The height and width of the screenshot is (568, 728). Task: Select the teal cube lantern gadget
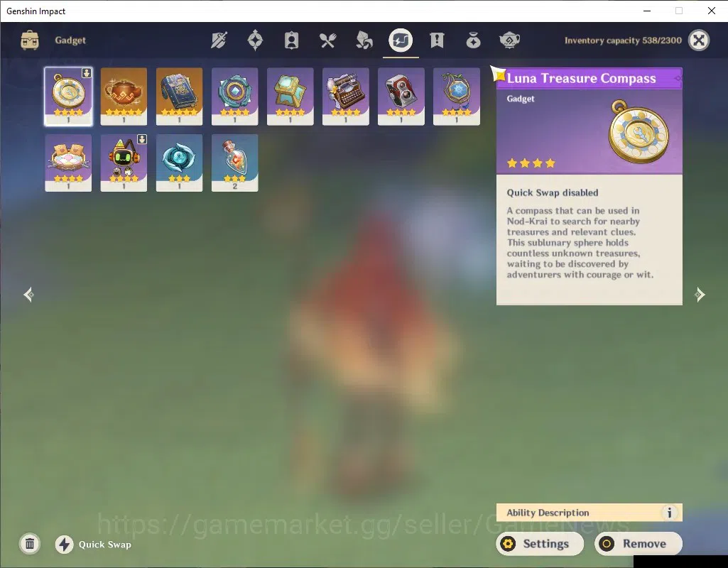[290, 97]
